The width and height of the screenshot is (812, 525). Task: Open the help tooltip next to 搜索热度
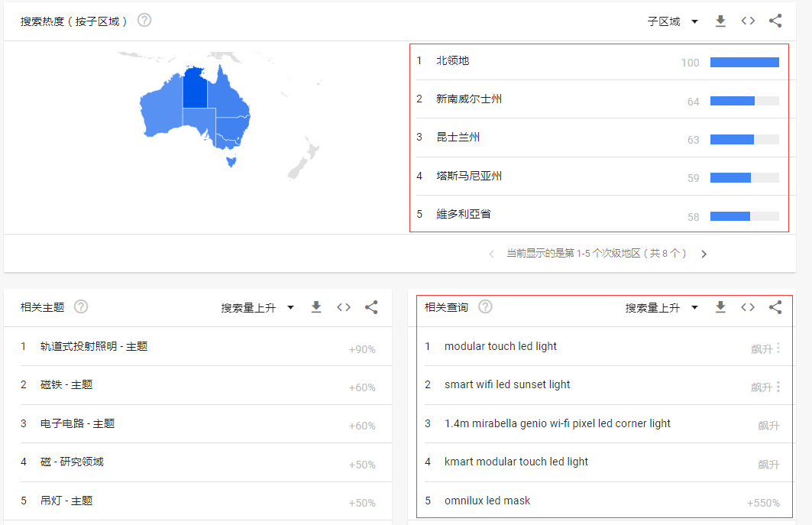144,21
